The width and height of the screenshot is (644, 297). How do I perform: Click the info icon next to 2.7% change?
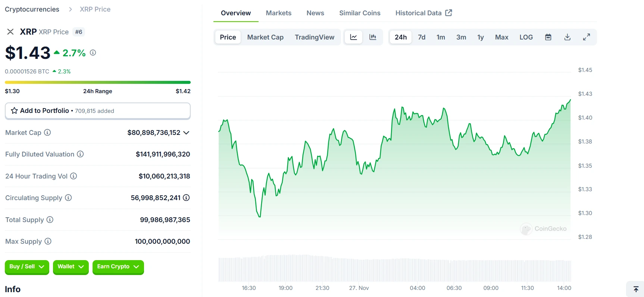click(x=93, y=53)
